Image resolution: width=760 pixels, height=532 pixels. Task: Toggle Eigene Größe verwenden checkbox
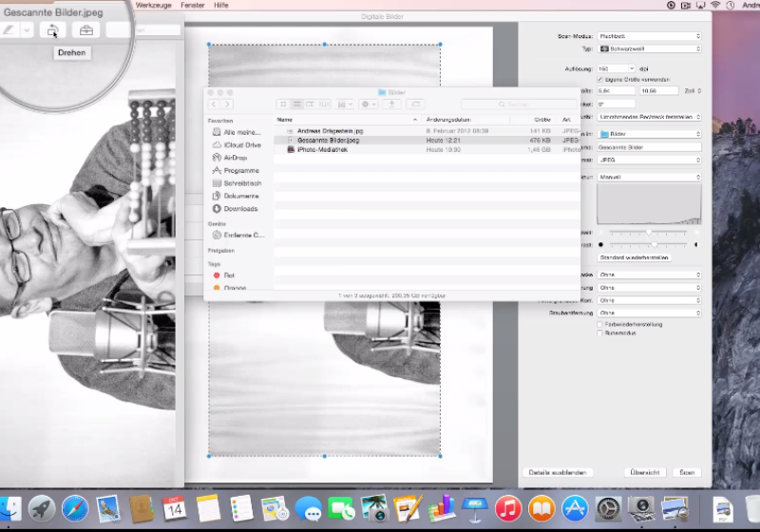click(x=599, y=79)
